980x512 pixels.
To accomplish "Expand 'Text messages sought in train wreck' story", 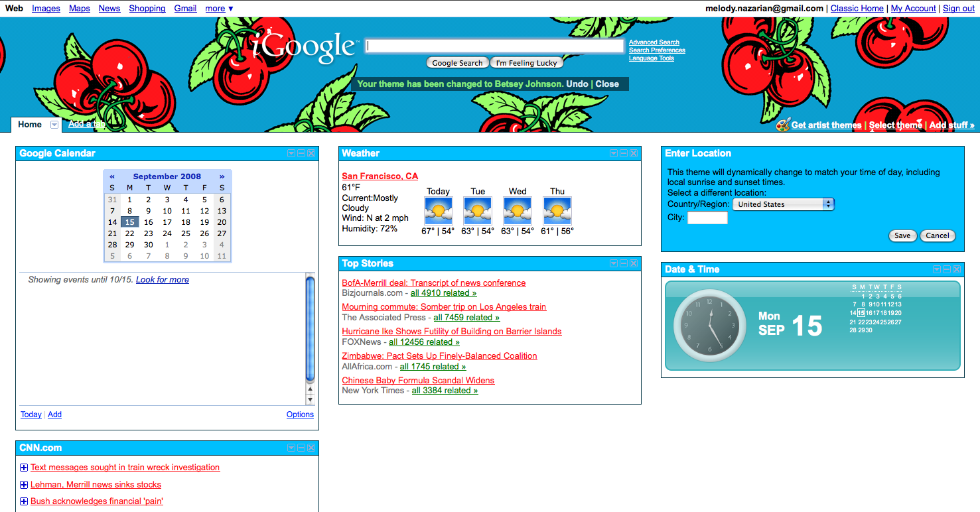I will click(24, 468).
